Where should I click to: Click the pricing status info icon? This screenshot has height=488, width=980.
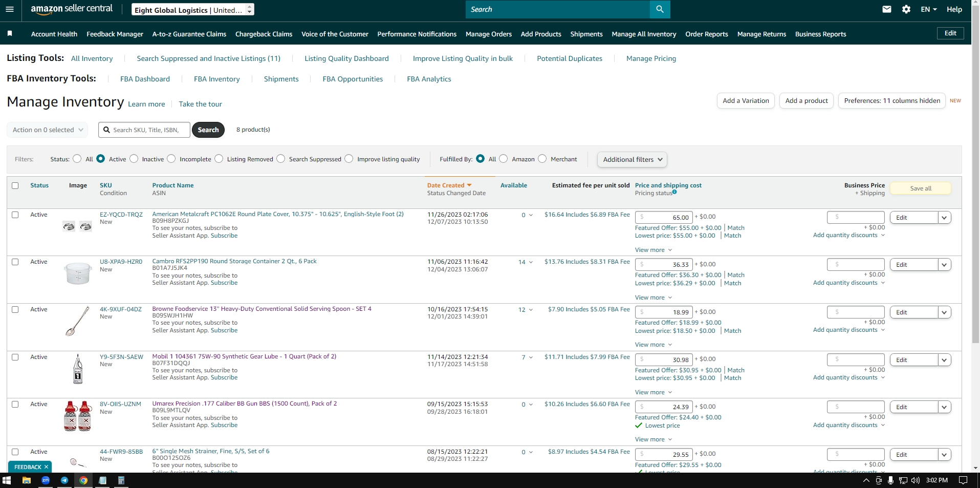point(674,192)
